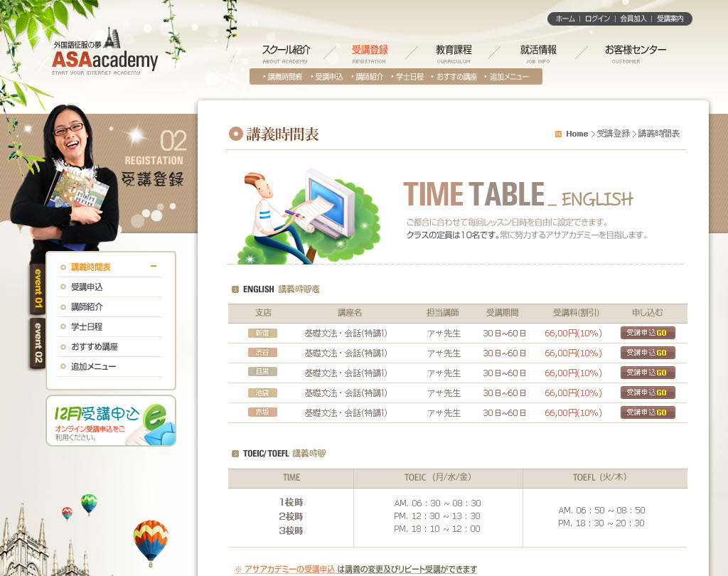Select 講師紹介 in the left sidebar

tap(87, 307)
